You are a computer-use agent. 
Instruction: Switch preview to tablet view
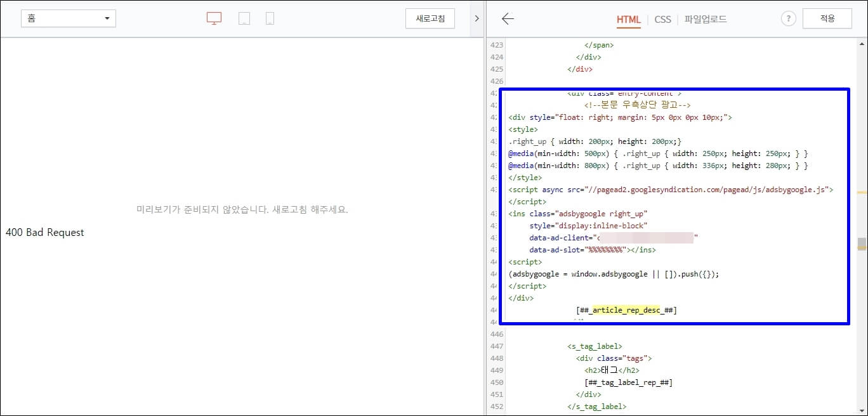pos(244,18)
